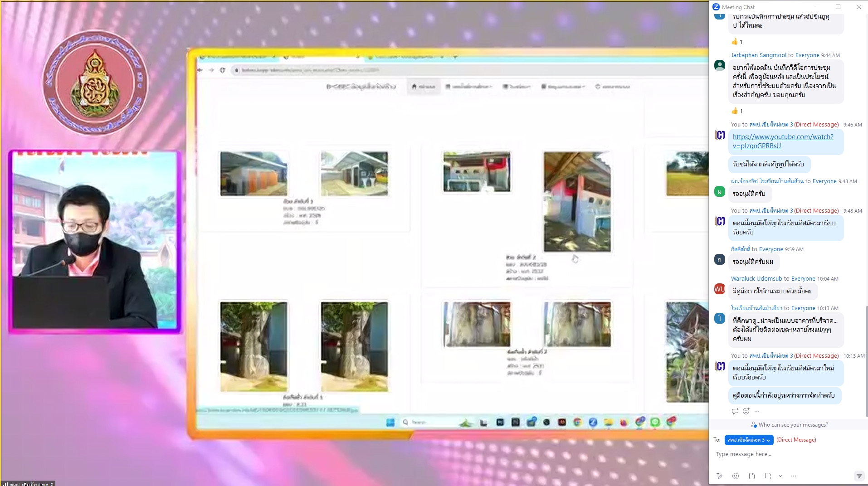Click the file attachment icon
Image resolution: width=868 pixels, height=486 pixels.
coord(752,476)
